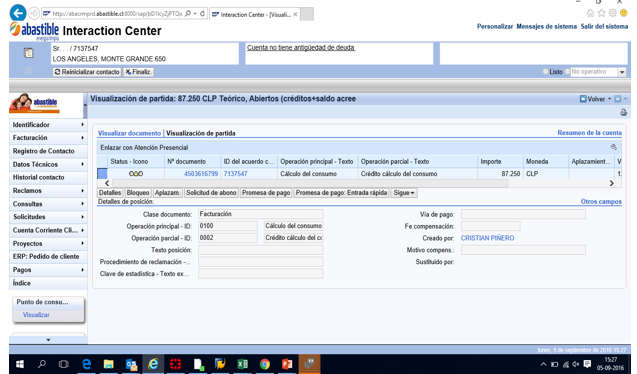
Task: Click the printer icon in work area
Action: pyautogui.click(x=623, y=112)
